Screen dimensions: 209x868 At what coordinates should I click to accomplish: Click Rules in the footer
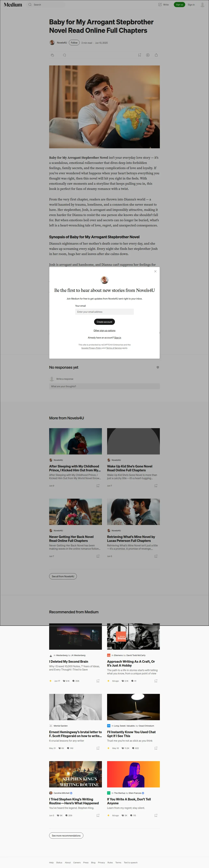[x=110, y=863]
